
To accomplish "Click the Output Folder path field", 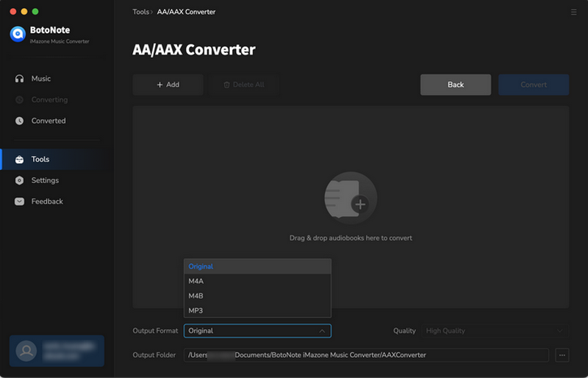I will pos(366,355).
